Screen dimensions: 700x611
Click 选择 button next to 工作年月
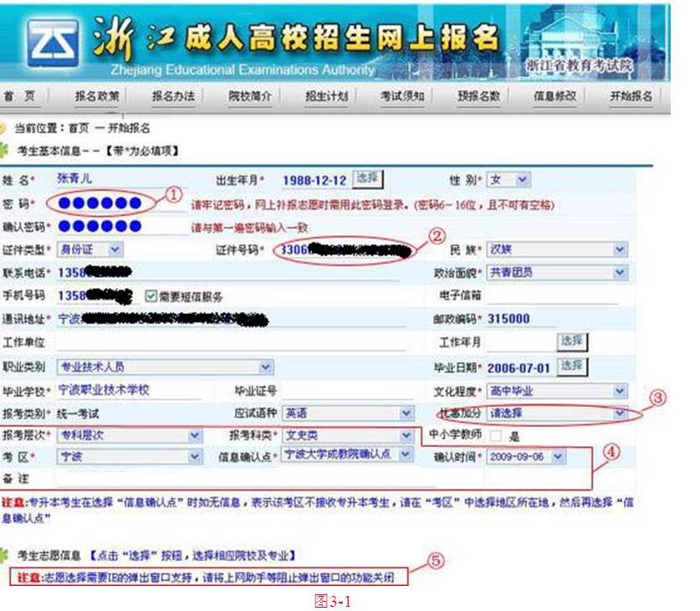572,341
